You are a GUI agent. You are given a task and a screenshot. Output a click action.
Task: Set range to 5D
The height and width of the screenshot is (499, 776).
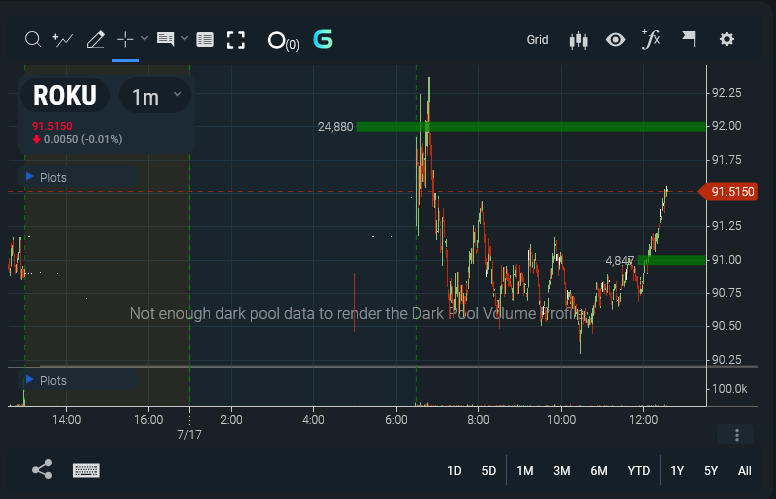click(489, 471)
